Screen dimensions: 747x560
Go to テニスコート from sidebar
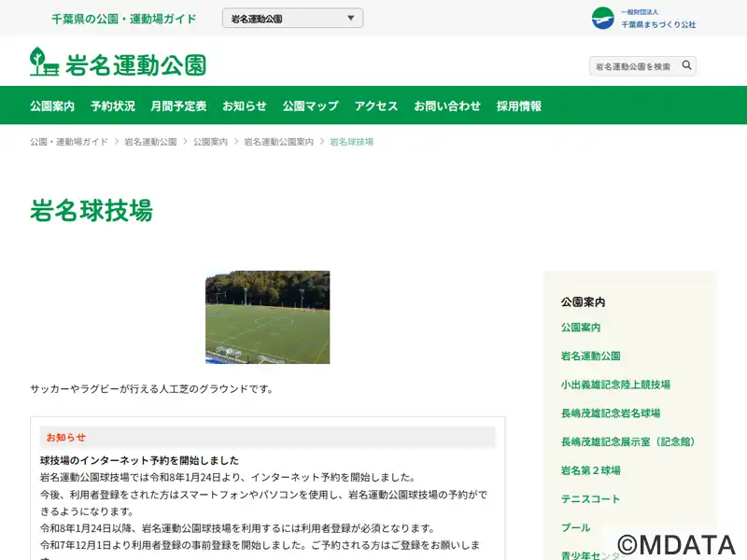coord(590,499)
